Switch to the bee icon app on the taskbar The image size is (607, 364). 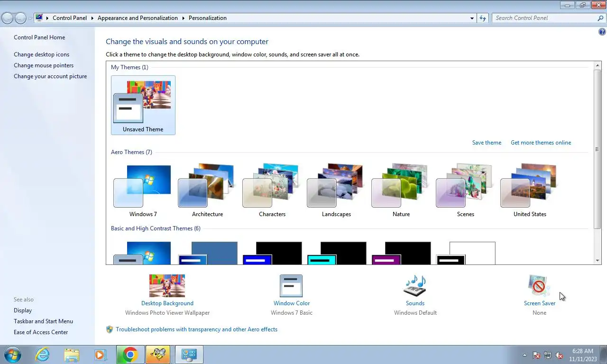point(157,355)
